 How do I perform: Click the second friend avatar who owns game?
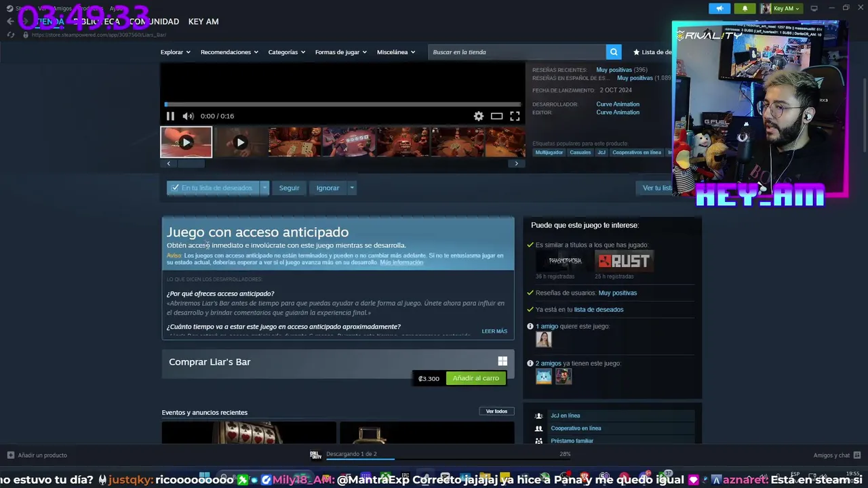[564, 376]
